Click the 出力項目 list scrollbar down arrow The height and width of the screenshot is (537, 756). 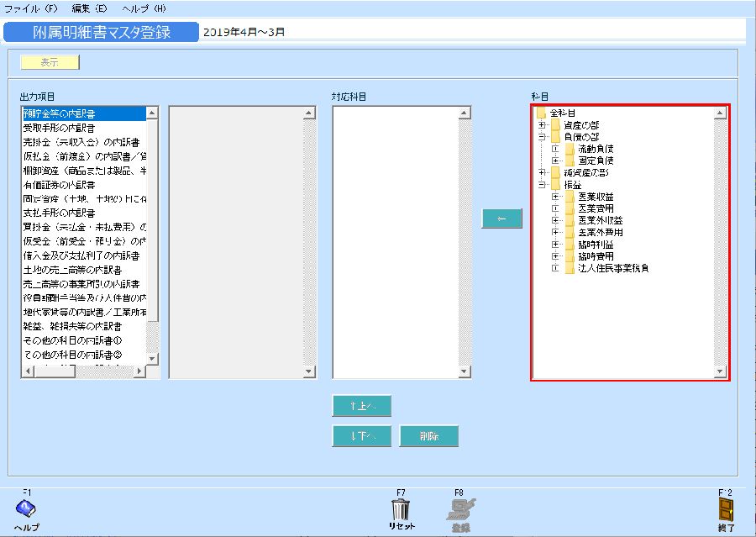(x=153, y=360)
